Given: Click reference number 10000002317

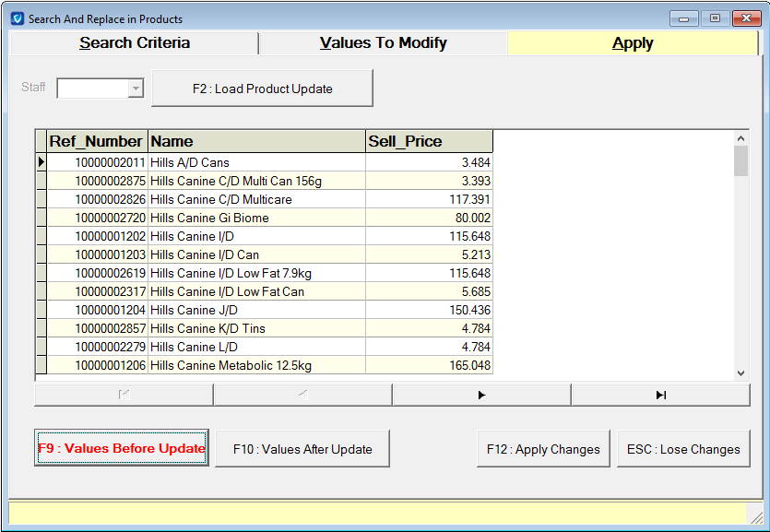Looking at the screenshot, I should coord(97,291).
